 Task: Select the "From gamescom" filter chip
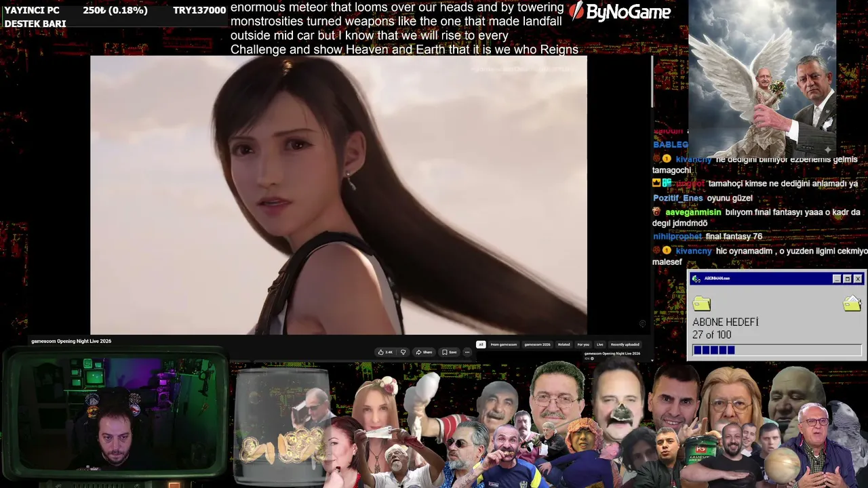click(x=504, y=344)
